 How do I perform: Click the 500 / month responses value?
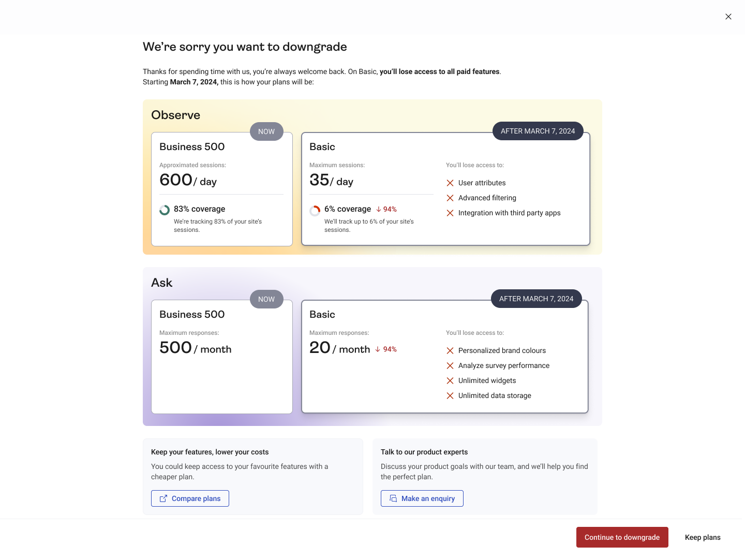pos(196,348)
